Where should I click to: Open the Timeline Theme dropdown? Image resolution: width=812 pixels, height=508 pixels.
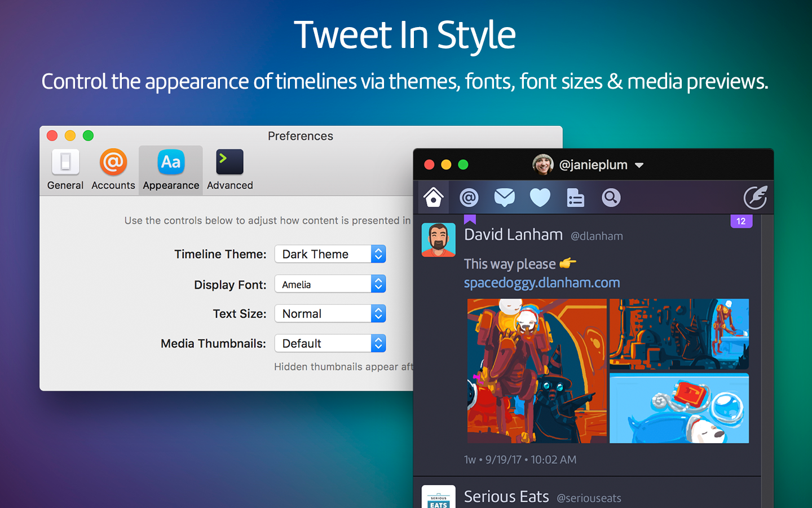330,254
